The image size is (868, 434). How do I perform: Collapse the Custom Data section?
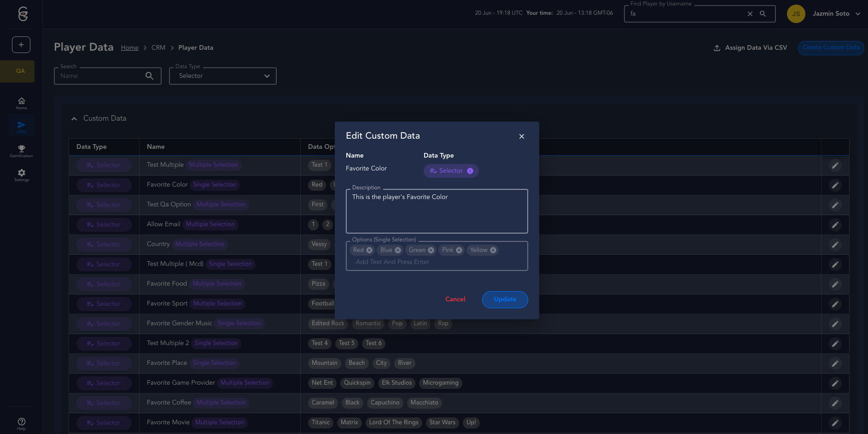[x=74, y=119]
